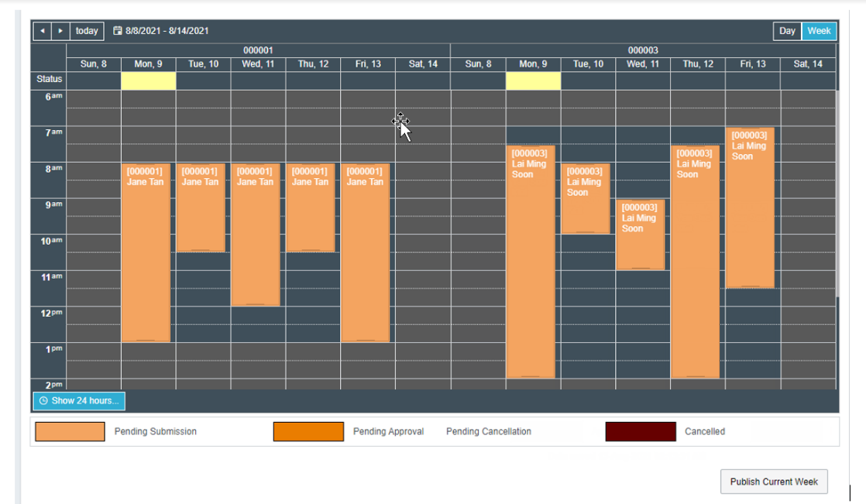
Task: Click the 6am time label
Action: click(53, 97)
